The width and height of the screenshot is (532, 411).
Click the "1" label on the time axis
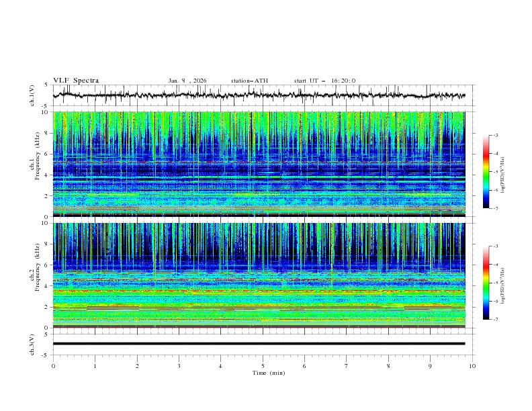[95, 366]
